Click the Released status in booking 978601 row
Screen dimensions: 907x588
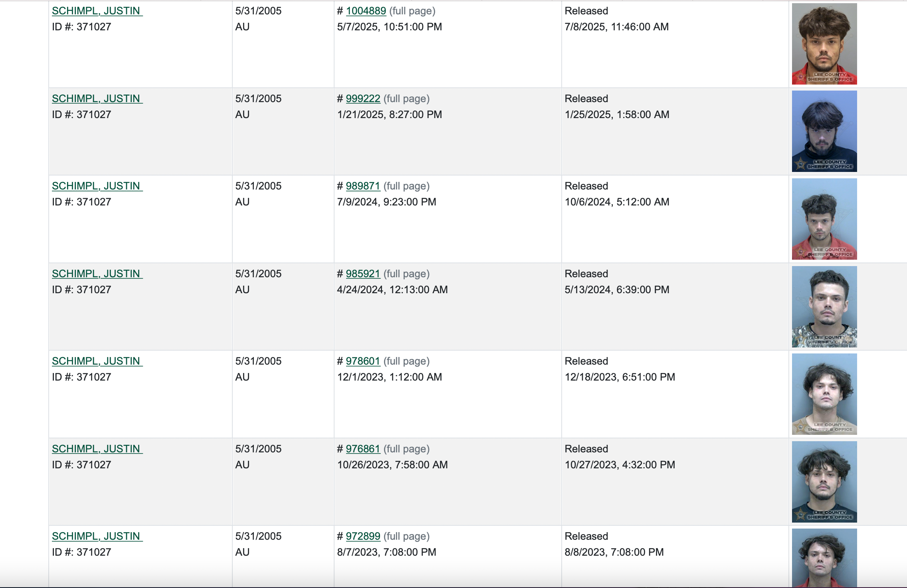[586, 361]
